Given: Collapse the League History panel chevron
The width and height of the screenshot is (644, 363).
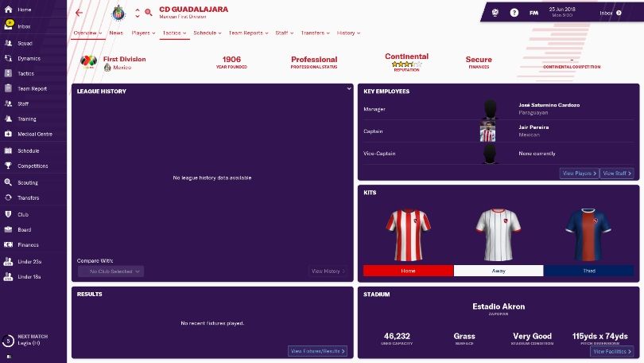Looking at the screenshot, I should tap(349, 88).
